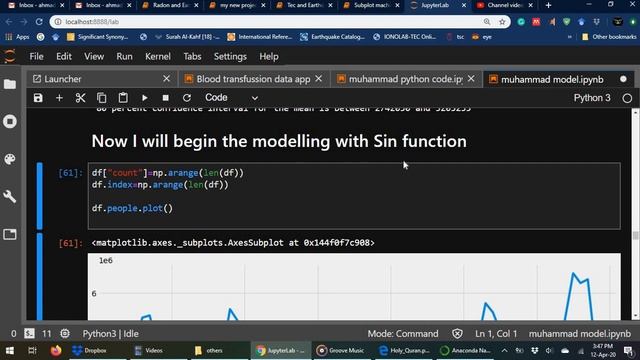Open a new browser tab
640x360 pixels.
pyautogui.click(x=549, y=5)
